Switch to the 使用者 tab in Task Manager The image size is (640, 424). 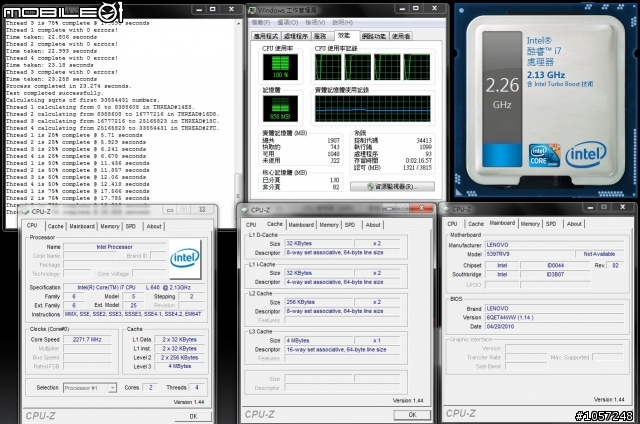(401, 36)
